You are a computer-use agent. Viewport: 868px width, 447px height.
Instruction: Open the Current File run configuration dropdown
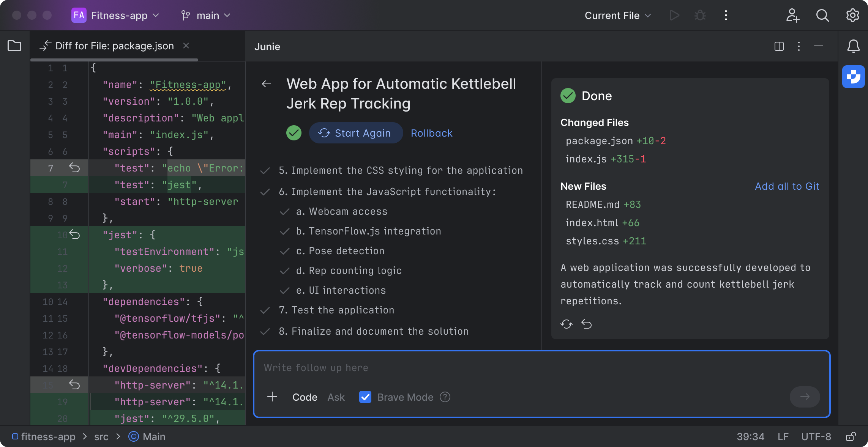coord(617,16)
